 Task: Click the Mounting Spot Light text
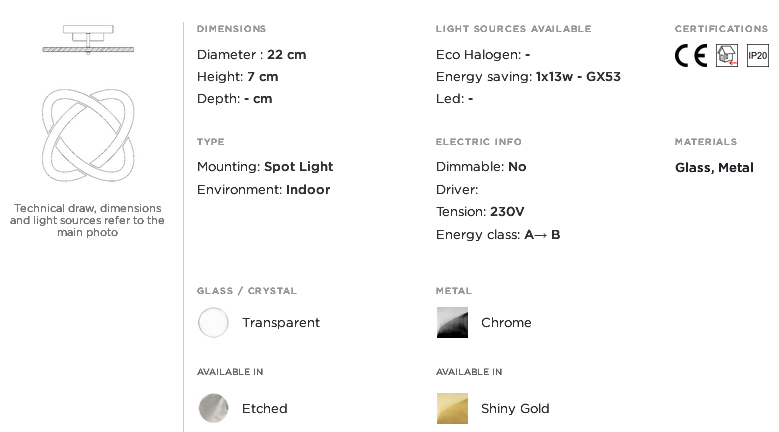pos(265,167)
